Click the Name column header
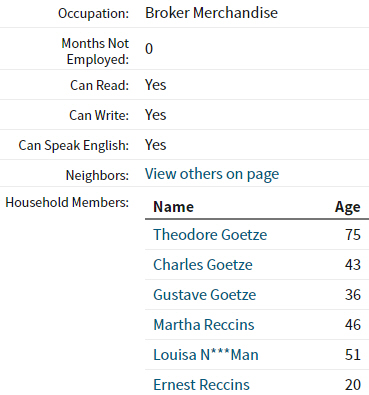369x395 pixels. coord(173,207)
